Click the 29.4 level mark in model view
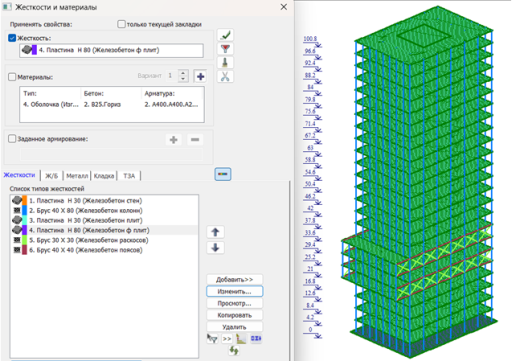The image size is (528, 361). (310, 244)
